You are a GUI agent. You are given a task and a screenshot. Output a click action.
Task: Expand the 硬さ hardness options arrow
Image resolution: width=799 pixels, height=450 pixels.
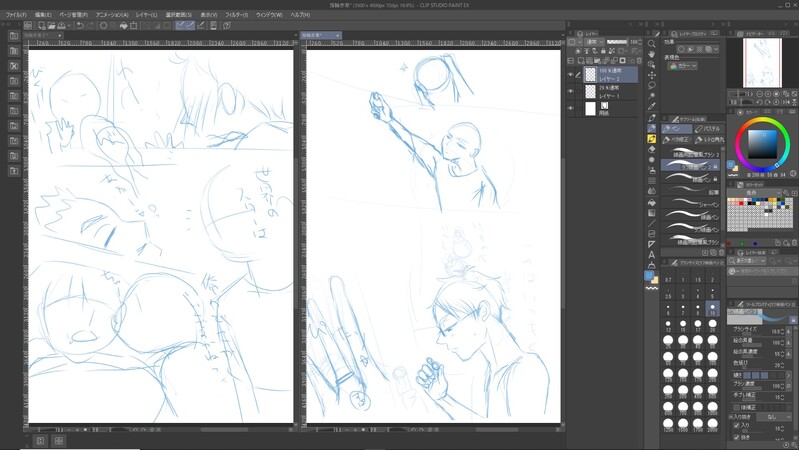(788, 375)
